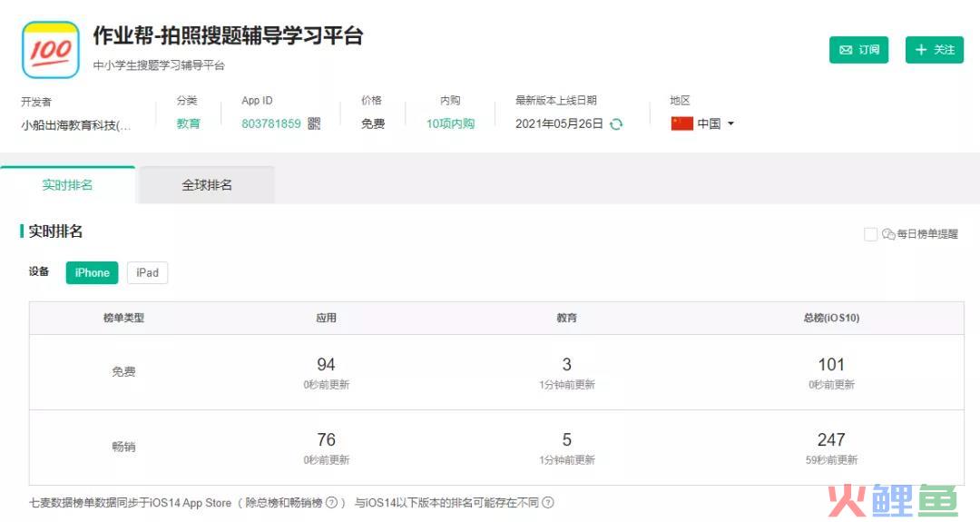
Task: Click the 59秒前更新 timestamp
Action: (831, 459)
